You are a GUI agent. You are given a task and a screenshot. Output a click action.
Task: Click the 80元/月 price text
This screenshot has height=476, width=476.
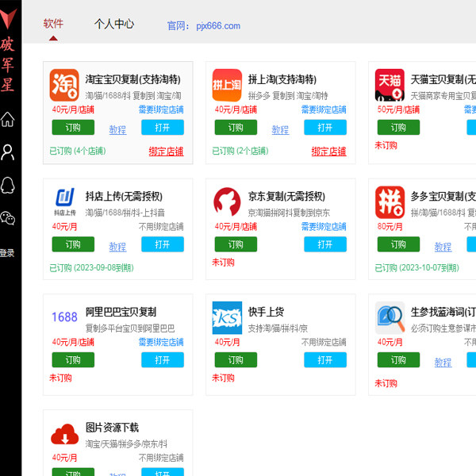pos(390,227)
